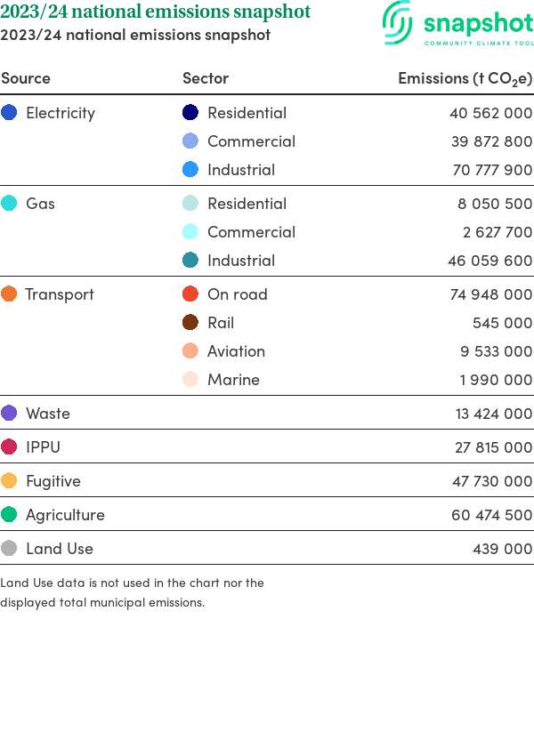Click the yellow Fugitive source dot
This screenshot has width=534, height=756.
[10, 481]
